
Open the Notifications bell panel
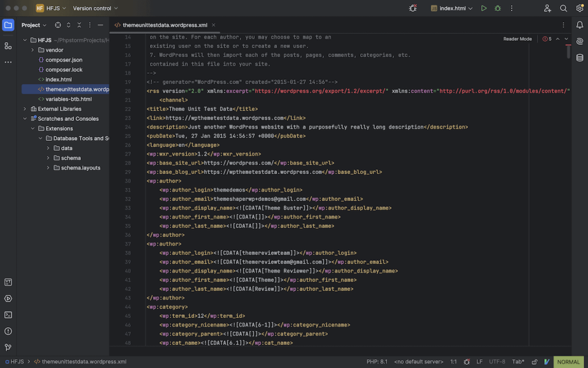[579, 25]
